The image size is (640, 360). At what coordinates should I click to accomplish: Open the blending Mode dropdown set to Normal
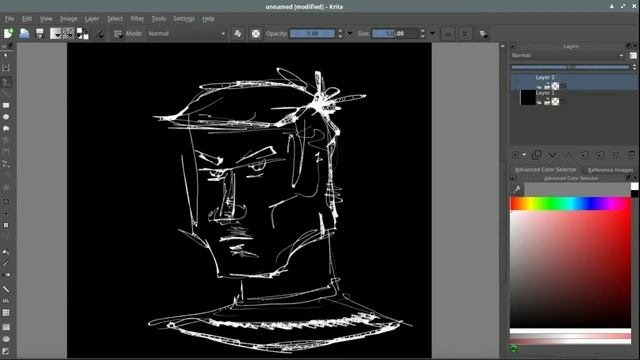[x=187, y=33]
